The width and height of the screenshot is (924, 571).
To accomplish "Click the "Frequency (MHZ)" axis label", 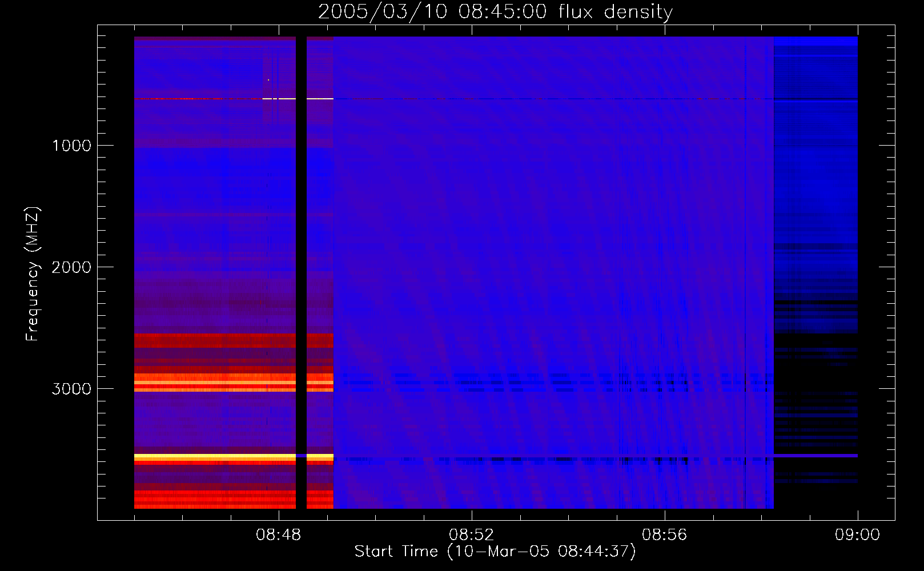I will 33,274.
